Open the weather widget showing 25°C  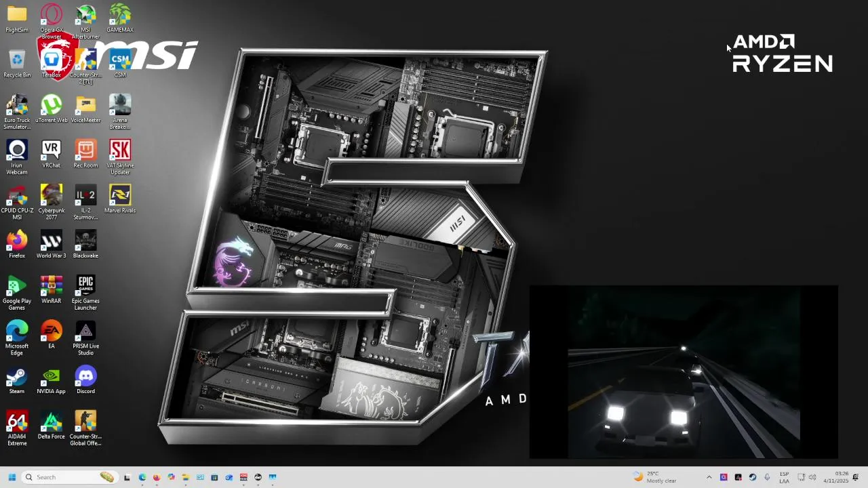(655, 477)
